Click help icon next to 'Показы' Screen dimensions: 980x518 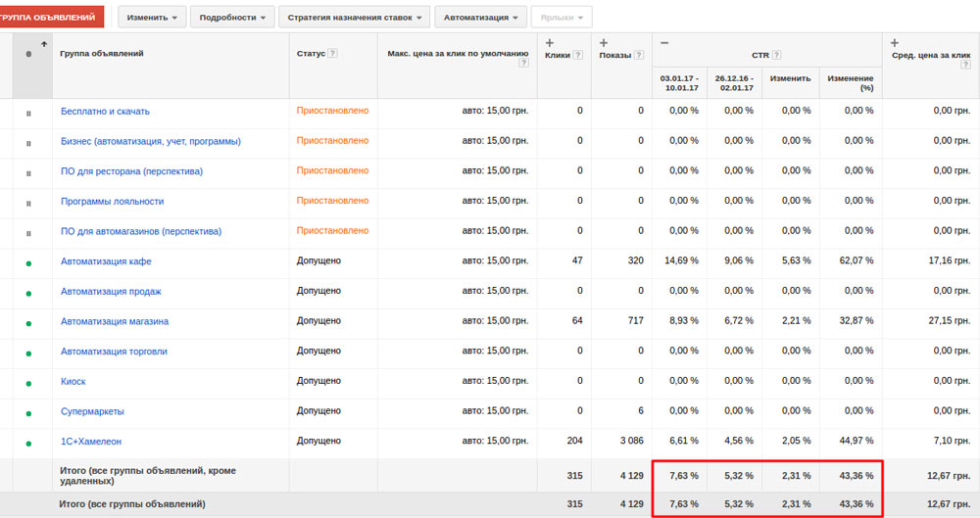tap(639, 55)
